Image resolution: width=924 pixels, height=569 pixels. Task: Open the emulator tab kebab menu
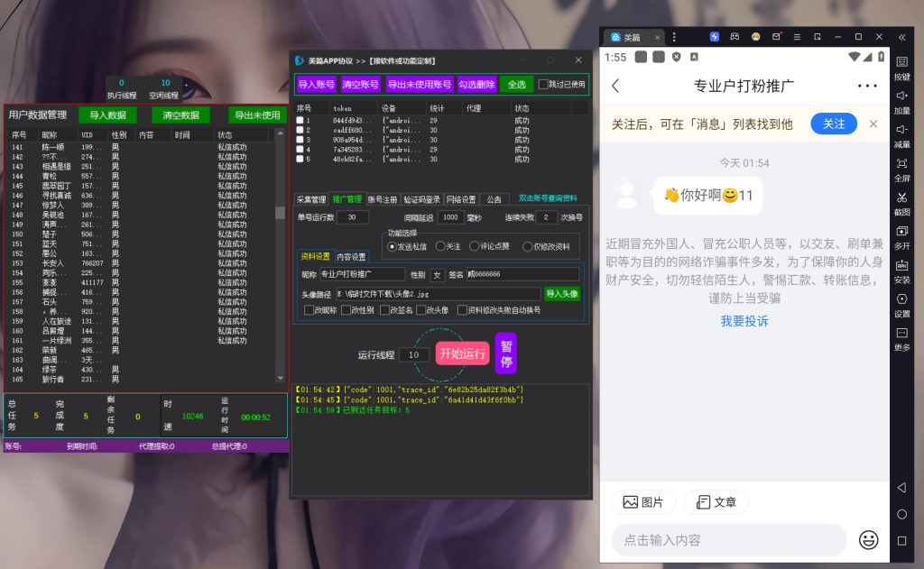pyautogui.click(x=674, y=37)
